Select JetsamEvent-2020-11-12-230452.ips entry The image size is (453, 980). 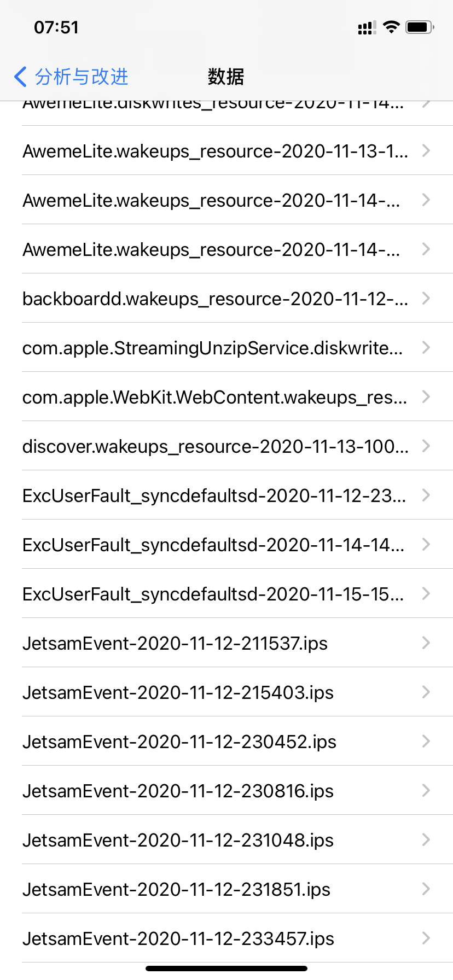click(179, 742)
